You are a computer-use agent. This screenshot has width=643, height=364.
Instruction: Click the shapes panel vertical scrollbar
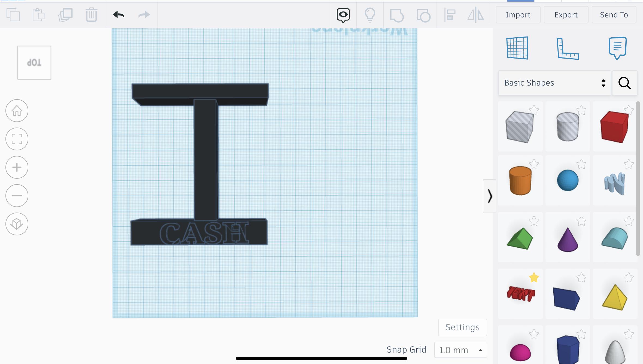pos(638,179)
